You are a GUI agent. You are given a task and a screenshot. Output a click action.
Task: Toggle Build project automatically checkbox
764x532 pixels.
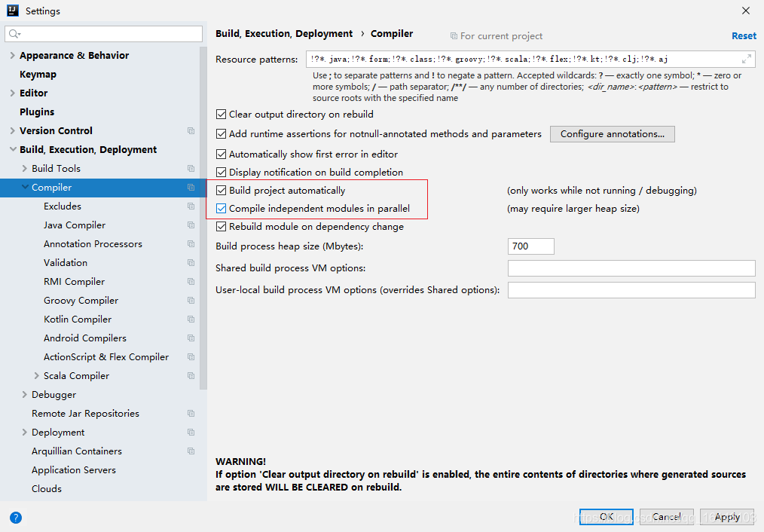[x=222, y=191]
